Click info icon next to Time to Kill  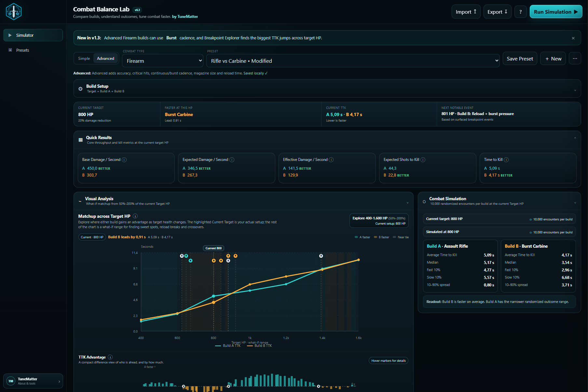506,160
